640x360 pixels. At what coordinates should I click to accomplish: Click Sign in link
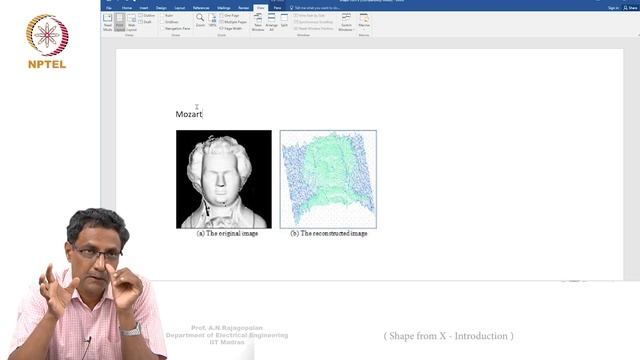pyautogui.click(x=613, y=8)
